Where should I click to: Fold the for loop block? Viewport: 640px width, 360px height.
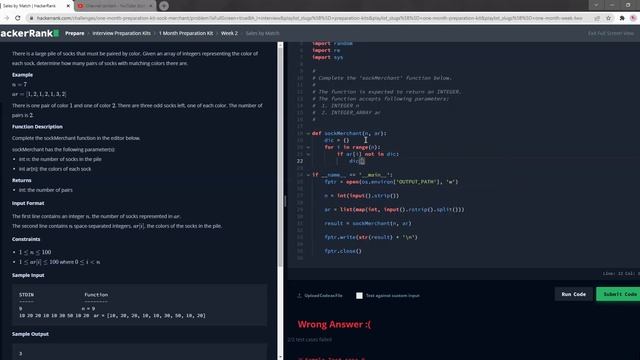point(308,147)
